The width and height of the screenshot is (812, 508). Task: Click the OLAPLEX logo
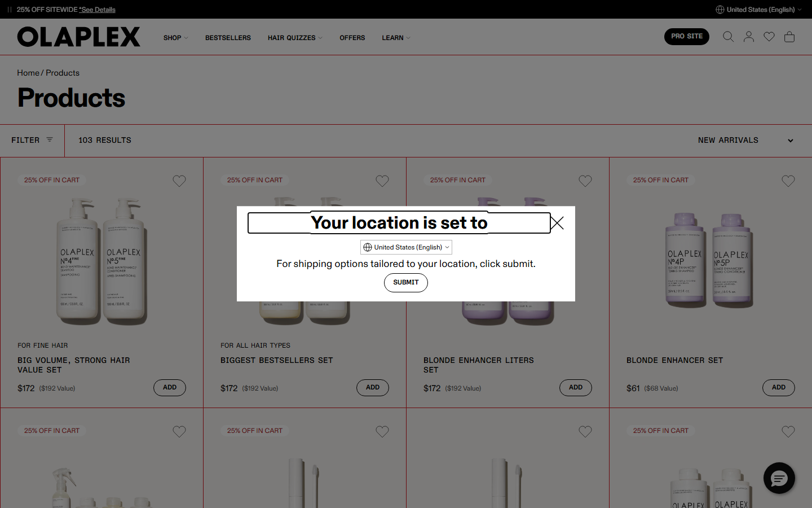tap(79, 37)
